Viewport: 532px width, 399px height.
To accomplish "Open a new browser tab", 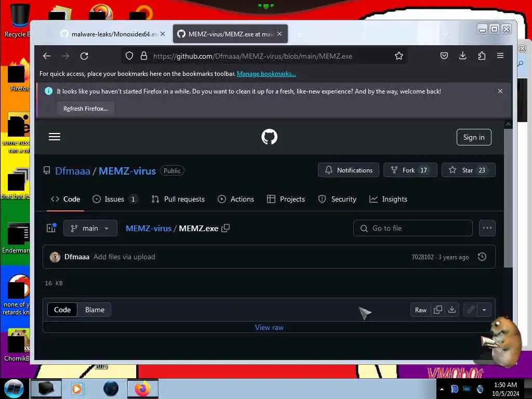I will [299, 34].
